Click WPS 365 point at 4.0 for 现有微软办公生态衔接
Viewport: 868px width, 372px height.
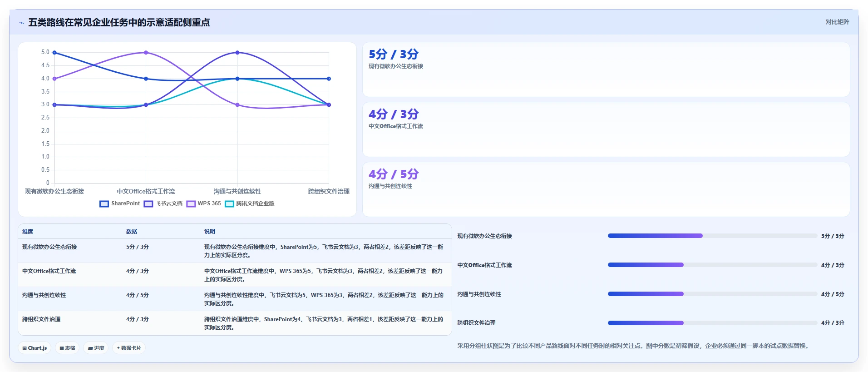tap(54, 79)
